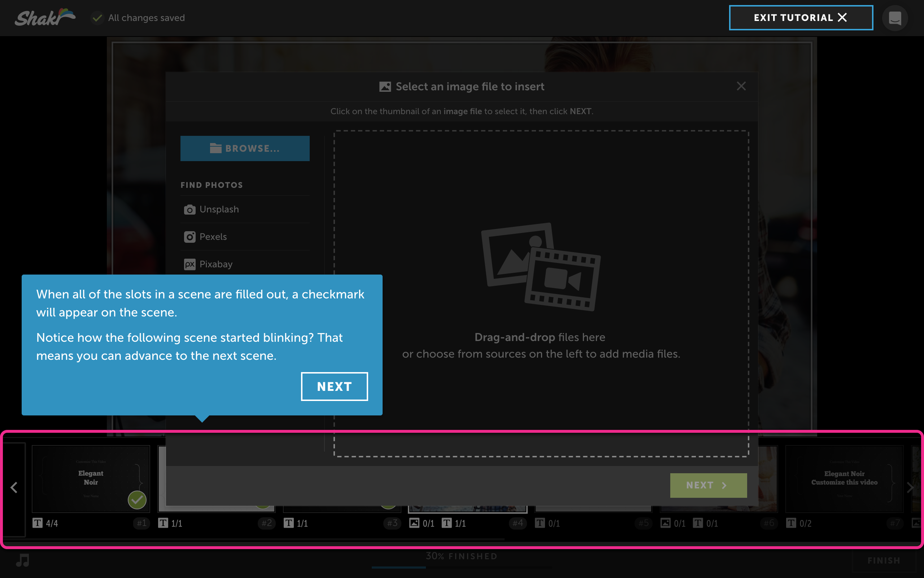Viewport: 924px width, 578px height.
Task: Click the Exit Tutorial button
Action: (801, 18)
